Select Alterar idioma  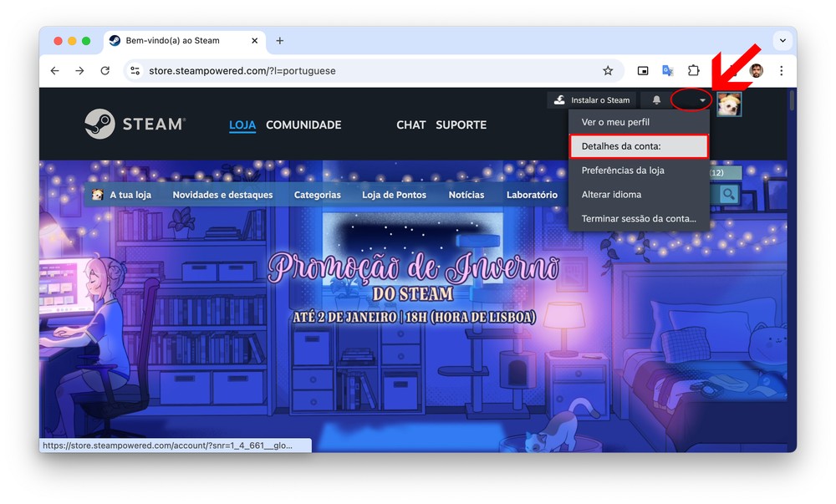tap(639, 195)
